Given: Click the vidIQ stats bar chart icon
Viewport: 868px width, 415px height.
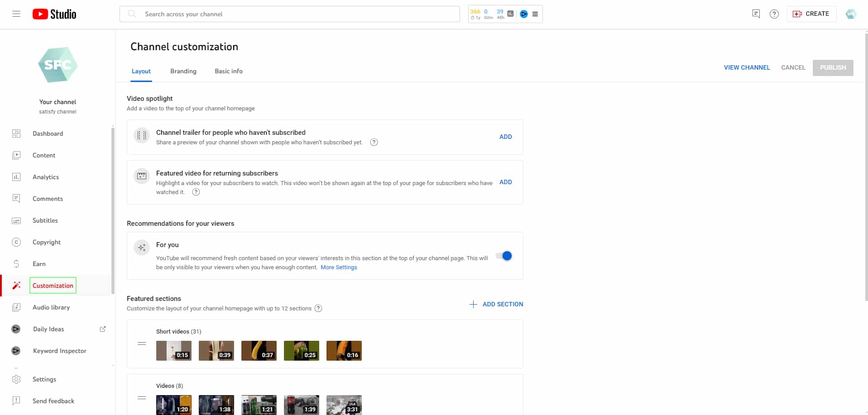Looking at the screenshot, I should (x=510, y=14).
